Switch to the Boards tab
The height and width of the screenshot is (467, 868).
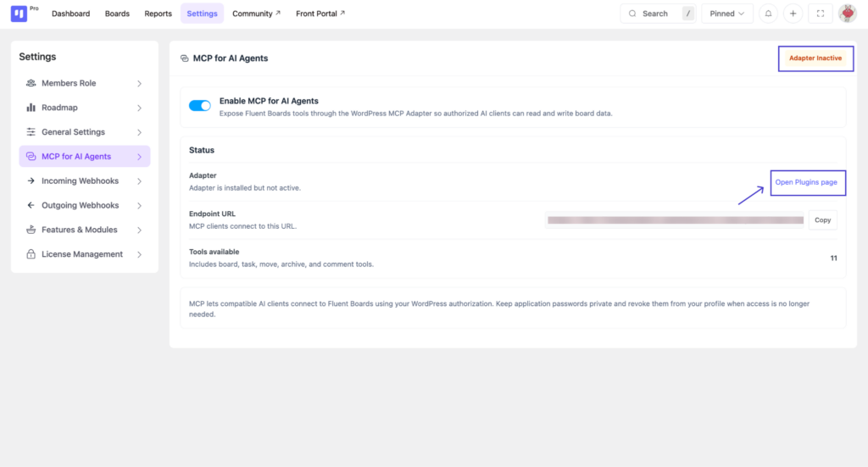pyautogui.click(x=117, y=14)
